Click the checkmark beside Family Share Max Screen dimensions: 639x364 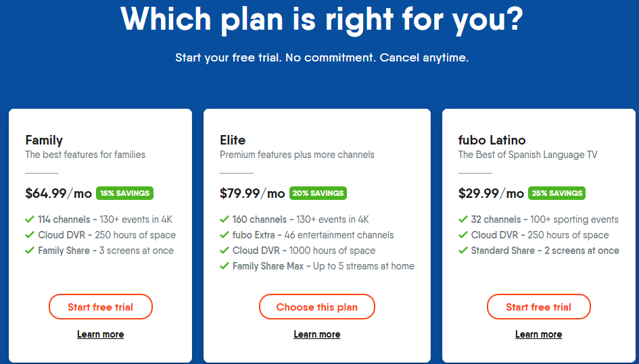(x=224, y=266)
